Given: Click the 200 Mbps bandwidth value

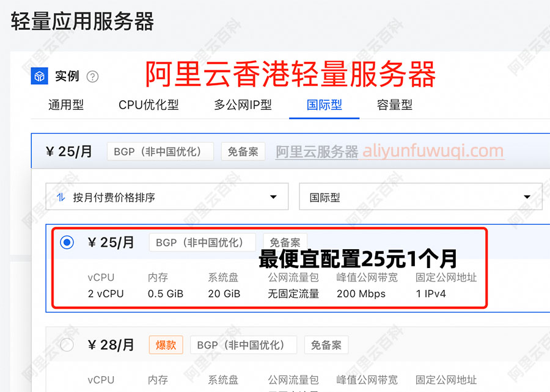Looking at the screenshot, I should [x=361, y=294].
